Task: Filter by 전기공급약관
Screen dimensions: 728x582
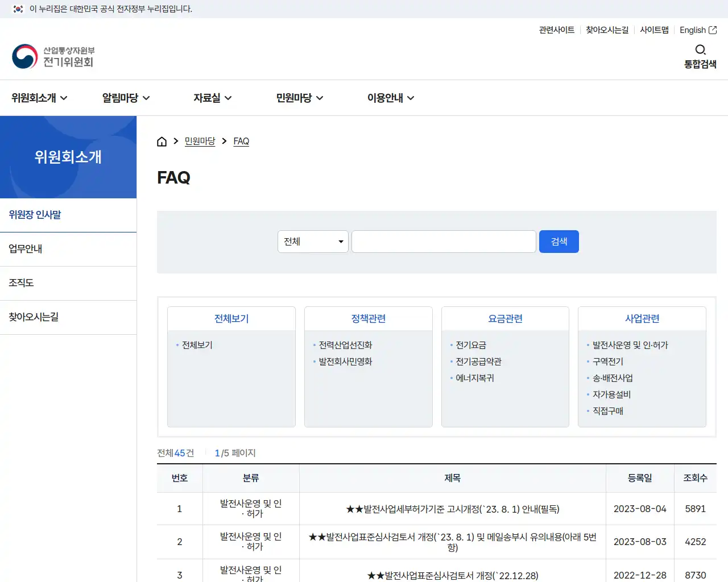Action: click(x=478, y=361)
